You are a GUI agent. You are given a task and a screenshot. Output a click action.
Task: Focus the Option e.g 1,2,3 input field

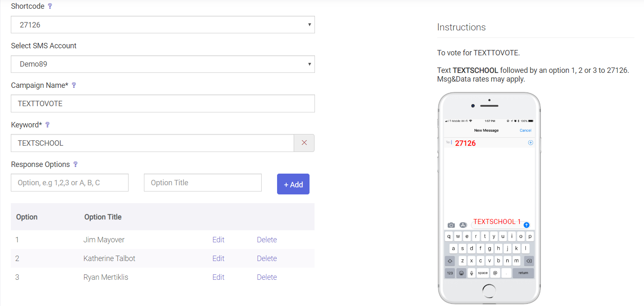pos(69,183)
